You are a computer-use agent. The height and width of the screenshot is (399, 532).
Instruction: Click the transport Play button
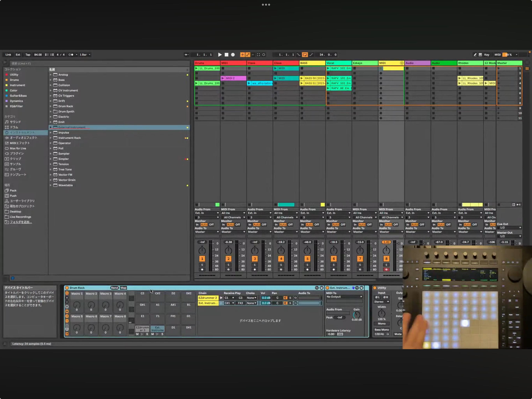point(220,55)
